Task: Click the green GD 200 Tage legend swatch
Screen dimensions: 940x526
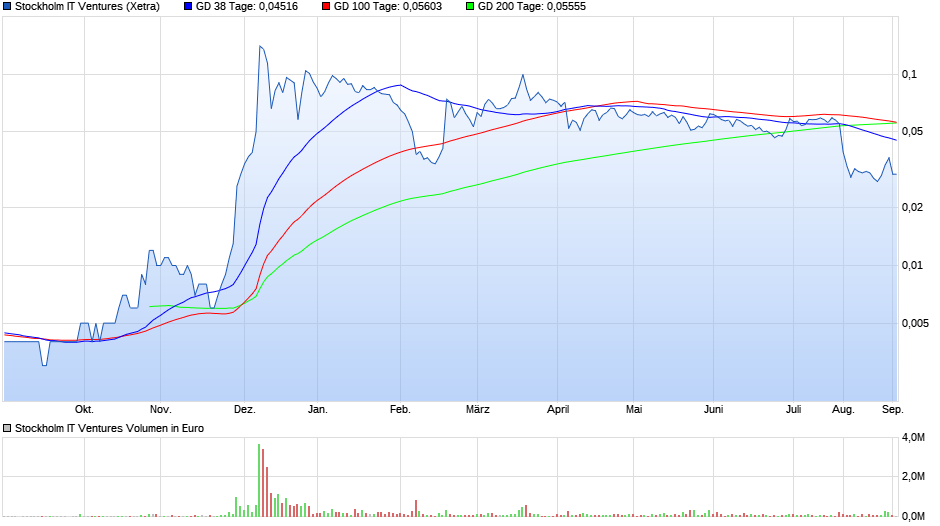Action: (470, 7)
